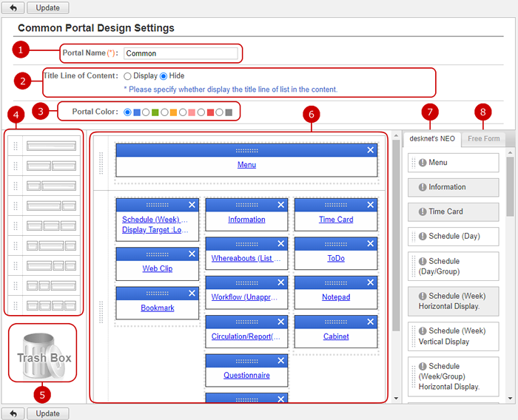Select Schedule (Week/Group) Horizontal Display item
The image size is (518, 420).
coord(453,376)
